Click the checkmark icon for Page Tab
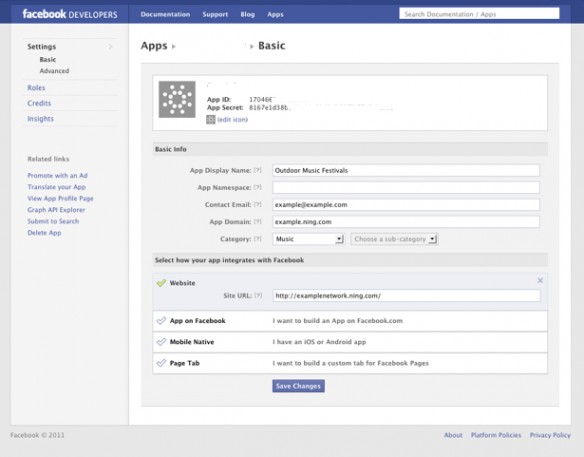This screenshot has width=584, height=457. [x=161, y=363]
